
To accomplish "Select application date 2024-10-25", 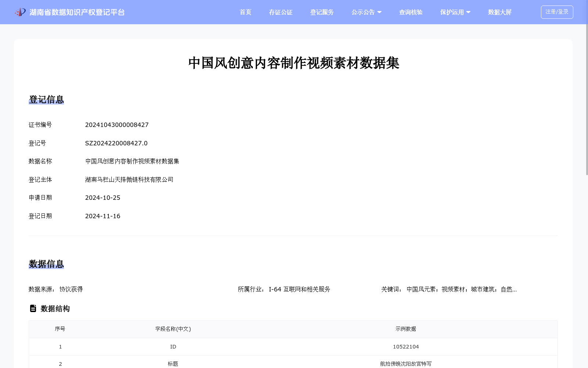I will tap(103, 198).
